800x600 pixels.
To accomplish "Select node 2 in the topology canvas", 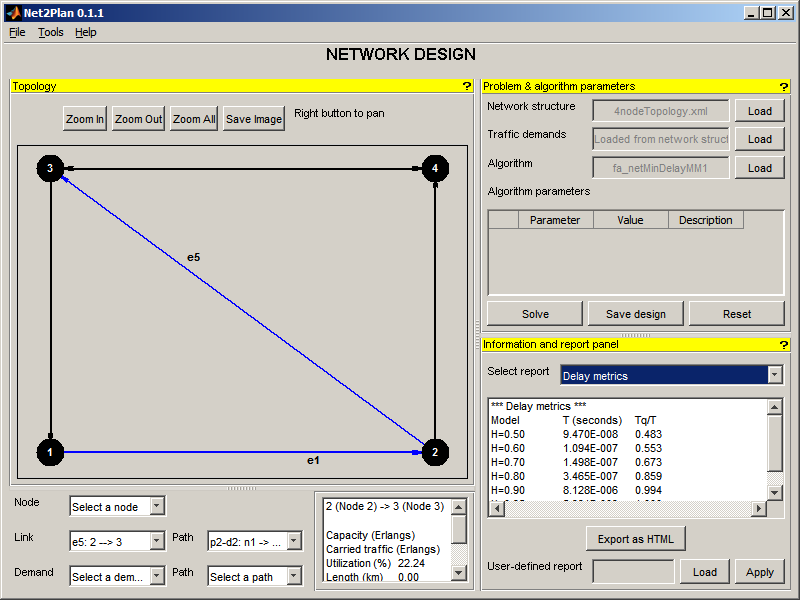I will tap(434, 453).
